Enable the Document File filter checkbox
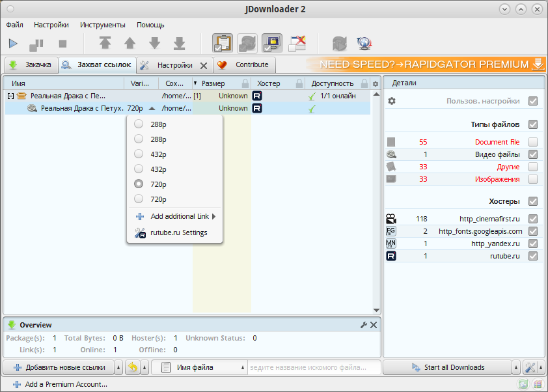Screen dimensions: 548x392 [533, 141]
